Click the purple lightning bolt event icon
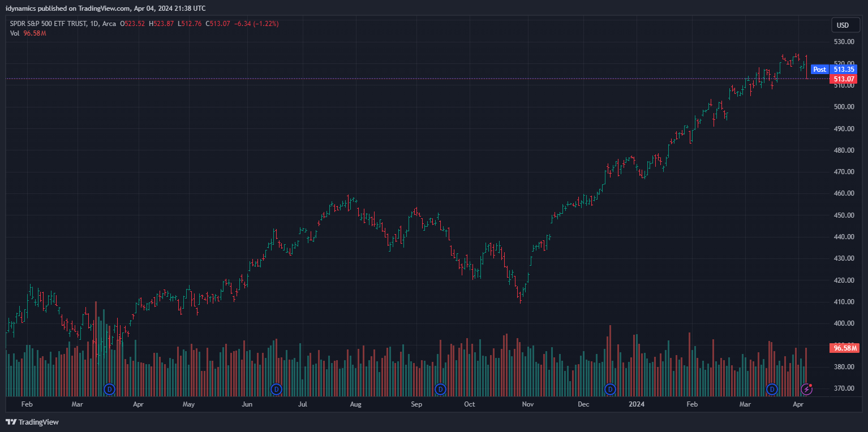The width and height of the screenshot is (868, 432). (x=806, y=389)
